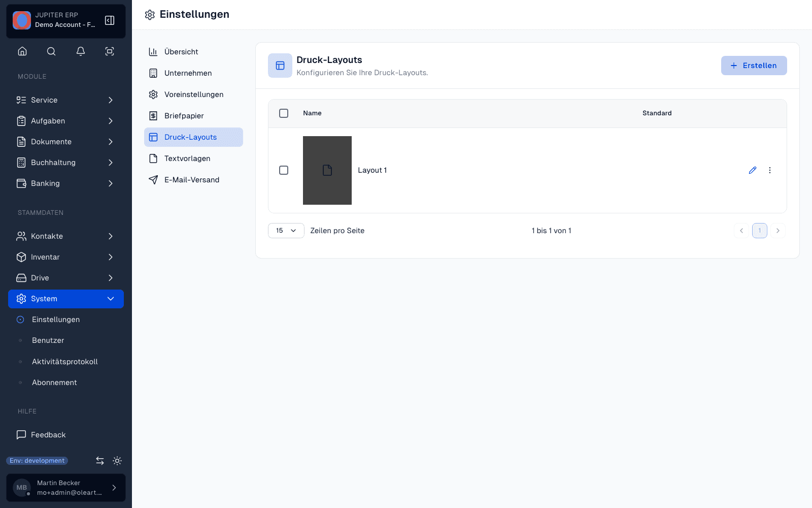Edit Layout 1 with pencil icon
This screenshot has height=508, width=812.
tap(753, 170)
